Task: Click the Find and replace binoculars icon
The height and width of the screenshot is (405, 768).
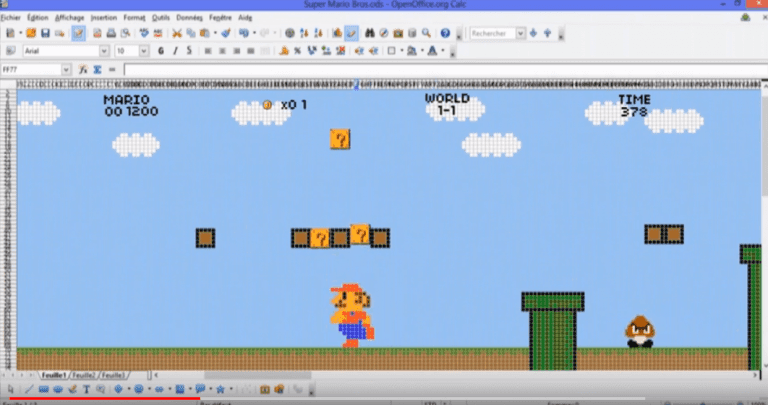Action: (369, 33)
